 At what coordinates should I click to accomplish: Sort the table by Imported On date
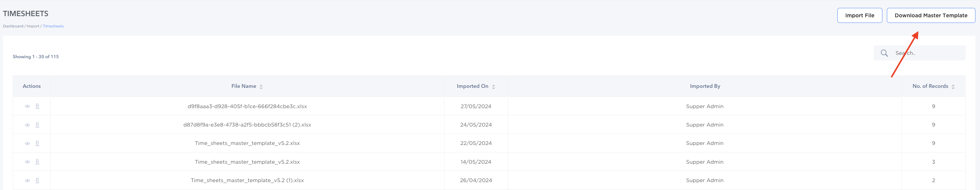point(493,87)
